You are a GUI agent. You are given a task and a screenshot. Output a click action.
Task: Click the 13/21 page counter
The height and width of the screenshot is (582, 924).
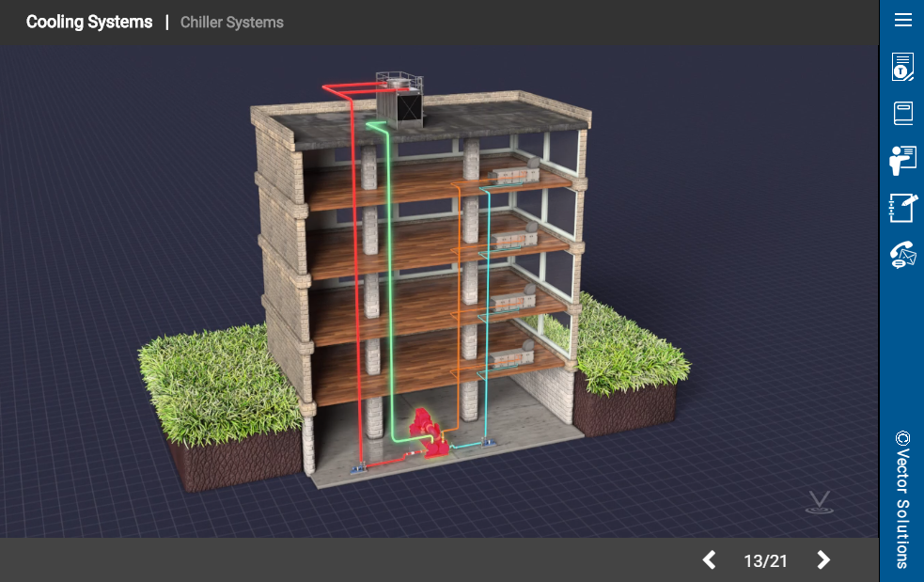pyautogui.click(x=765, y=561)
